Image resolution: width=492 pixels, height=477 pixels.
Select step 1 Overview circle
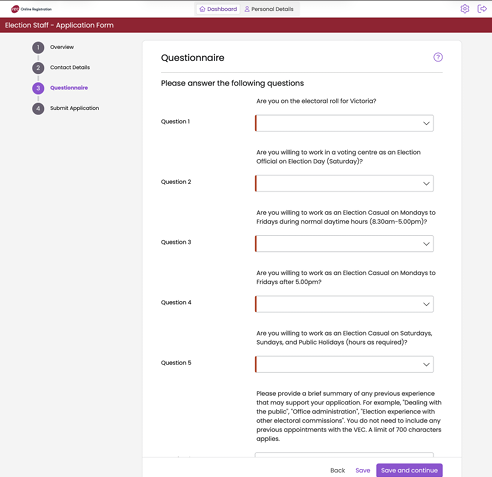tap(38, 48)
